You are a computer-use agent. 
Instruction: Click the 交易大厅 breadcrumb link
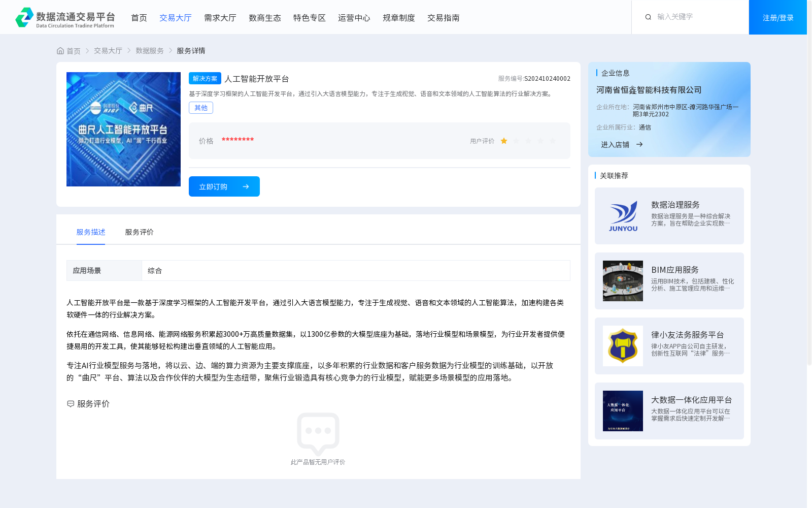108,51
